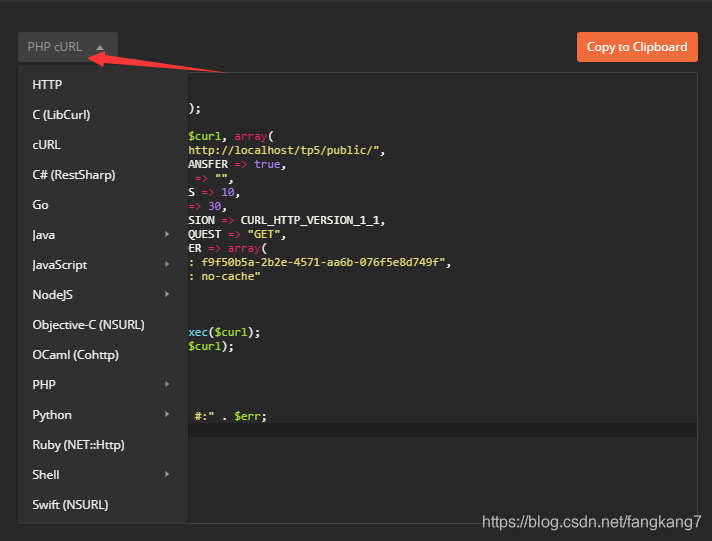Screen dimensions: 712x541
Task: Click the true value in code
Action: pos(267,164)
